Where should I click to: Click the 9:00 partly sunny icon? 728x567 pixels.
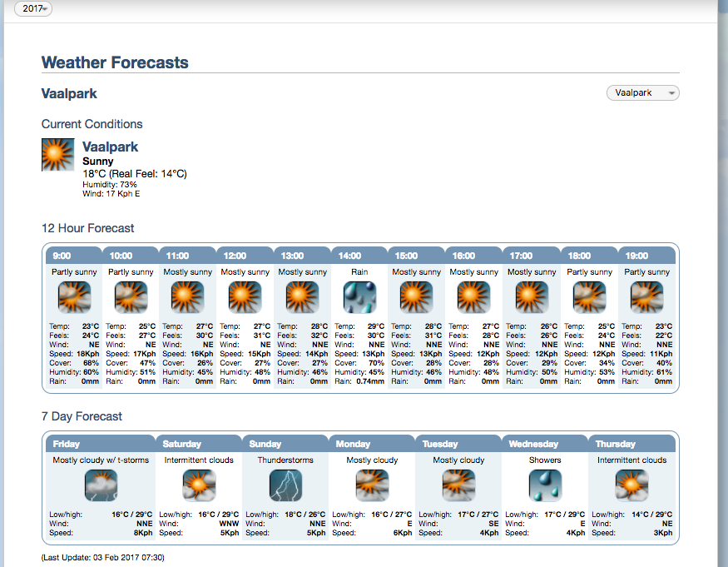pos(74,297)
